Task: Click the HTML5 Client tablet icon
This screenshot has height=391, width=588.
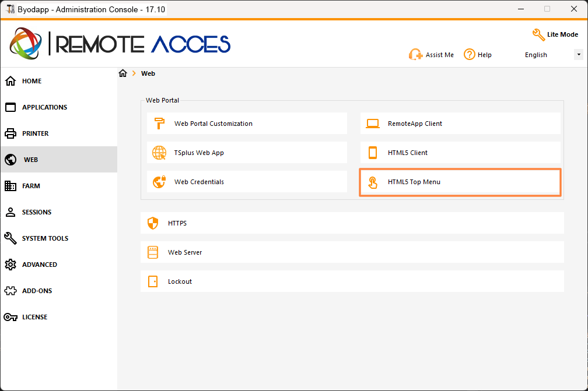Action: [373, 153]
